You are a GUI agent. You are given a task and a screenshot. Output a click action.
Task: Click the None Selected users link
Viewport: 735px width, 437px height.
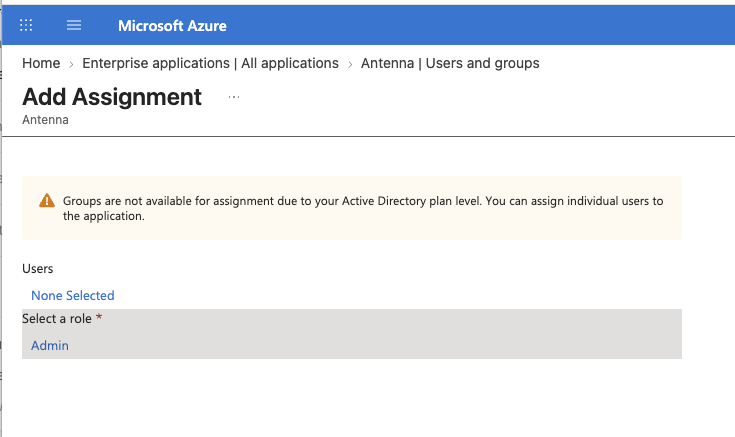[x=73, y=295]
